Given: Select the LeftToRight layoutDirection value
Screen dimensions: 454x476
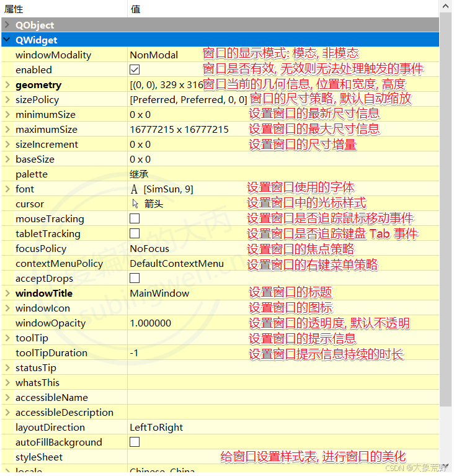Looking at the screenshot, I should 156,428.
